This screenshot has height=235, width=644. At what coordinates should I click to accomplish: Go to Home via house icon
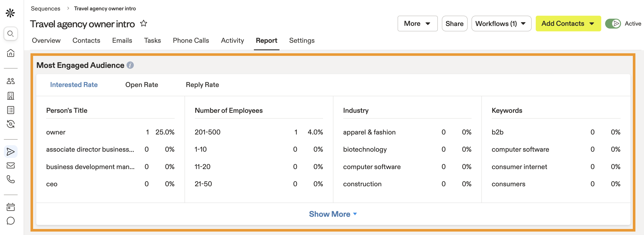click(11, 53)
